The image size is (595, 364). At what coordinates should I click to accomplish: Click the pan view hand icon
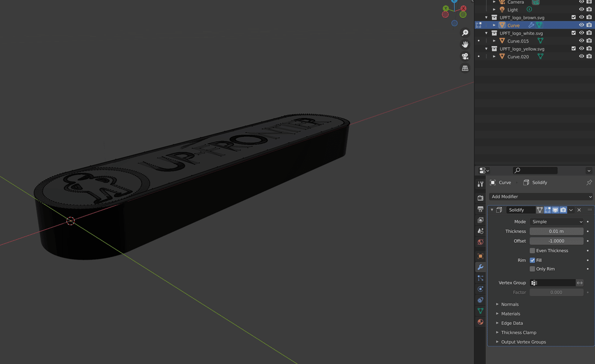pos(465,45)
